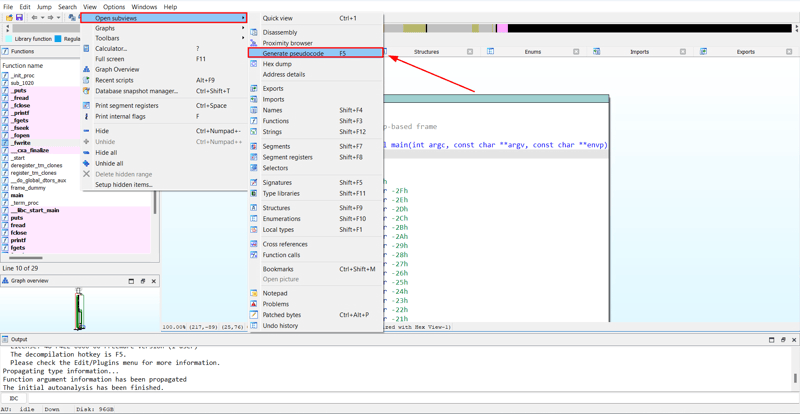Open the Options menu

(x=114, y=7)
